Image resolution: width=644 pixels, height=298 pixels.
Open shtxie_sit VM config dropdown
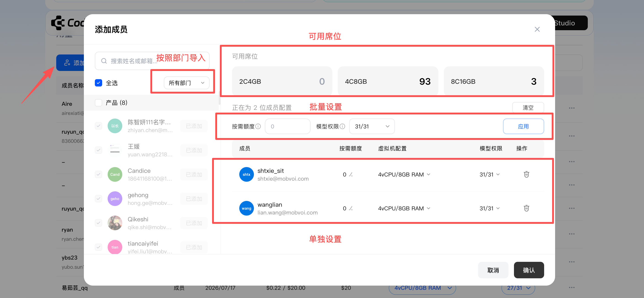coord(404,174)
